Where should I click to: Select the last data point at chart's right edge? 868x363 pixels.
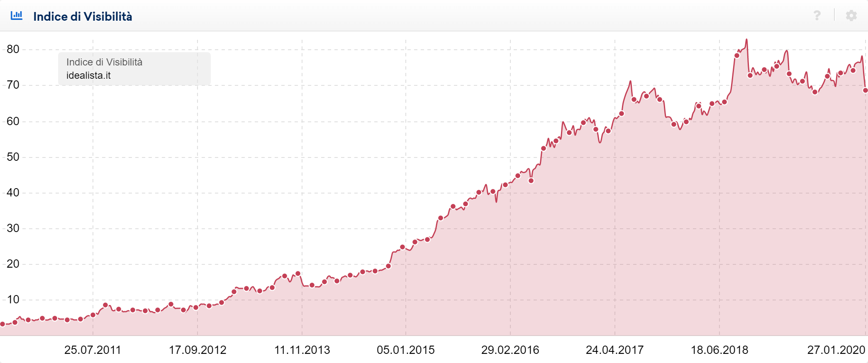[x=866, y=90]
